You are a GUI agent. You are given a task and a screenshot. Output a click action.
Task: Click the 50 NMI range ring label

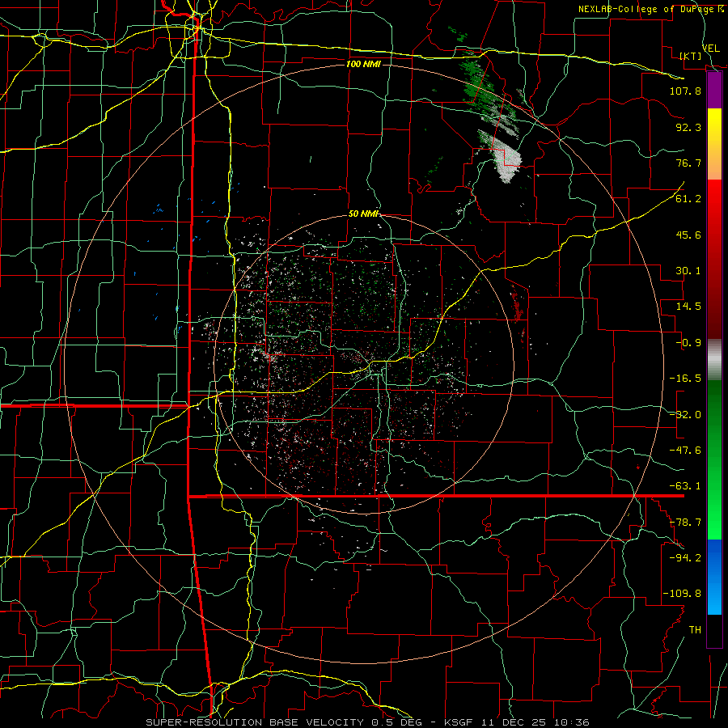tap(363, 214)
